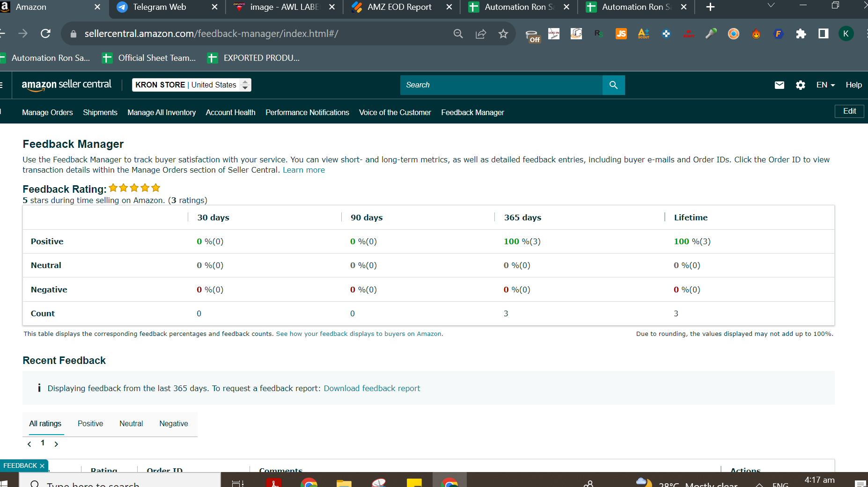
Task: Open the IP Alert extension
Action: pyautogui.click(x=689, y=34)
